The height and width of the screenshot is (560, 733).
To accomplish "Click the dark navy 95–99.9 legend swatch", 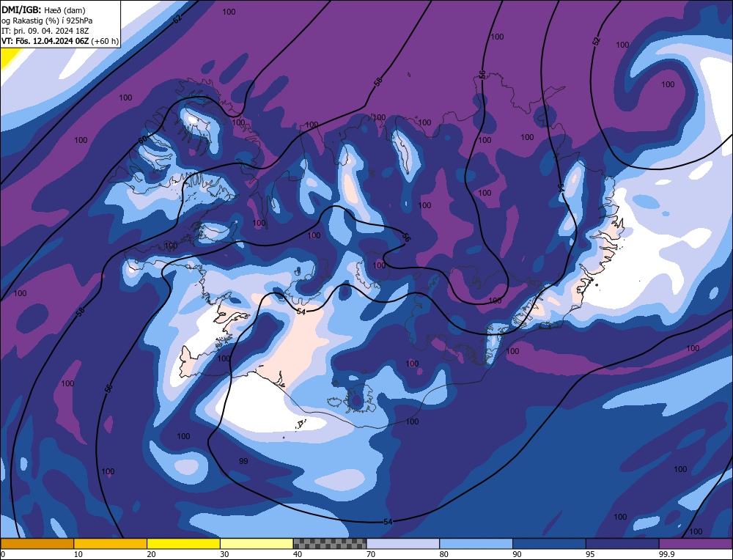I will click(x=622, y=544).
